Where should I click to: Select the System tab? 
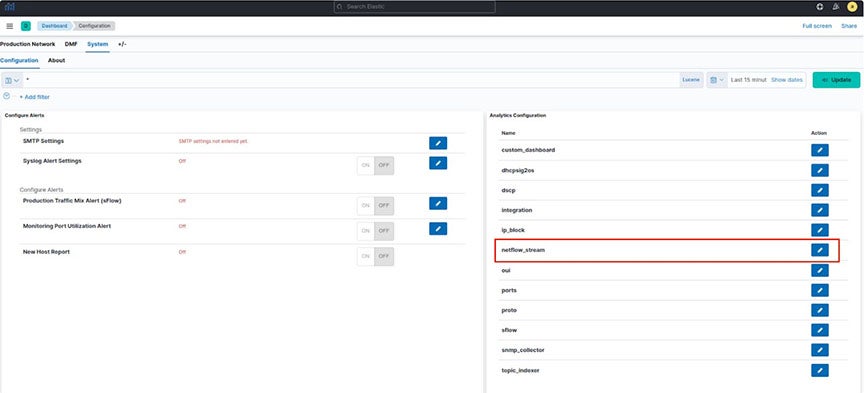(98, 44)
